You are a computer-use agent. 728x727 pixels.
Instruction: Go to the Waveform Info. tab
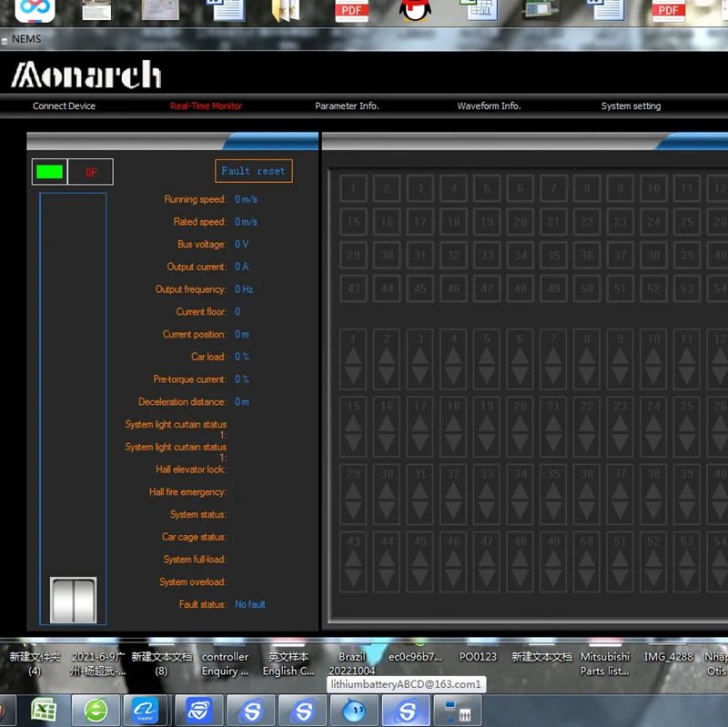point(489,106)
